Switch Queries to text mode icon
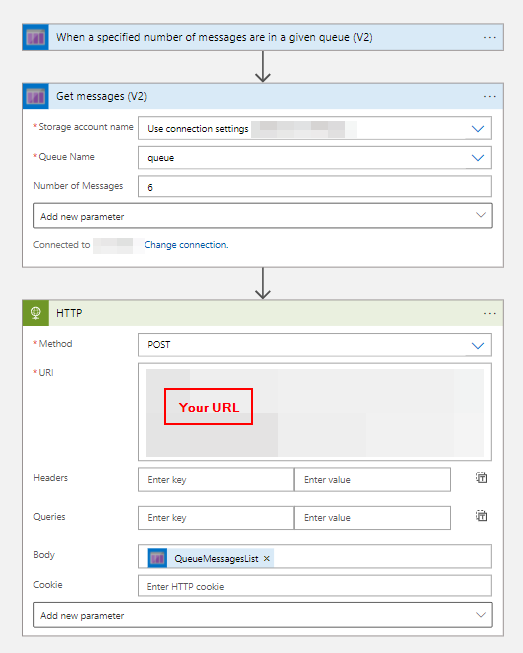 481,516
